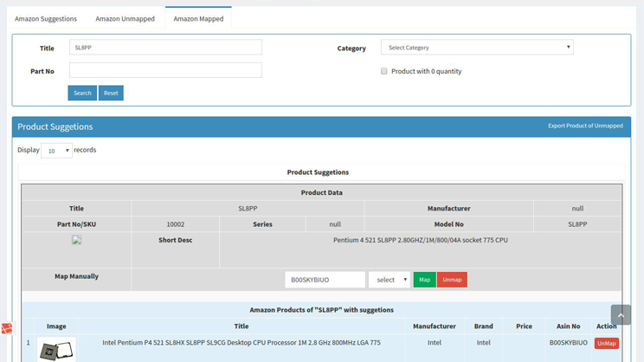Click the Product Suggetions panel header
644x362 pixels.
coord(321,126)
